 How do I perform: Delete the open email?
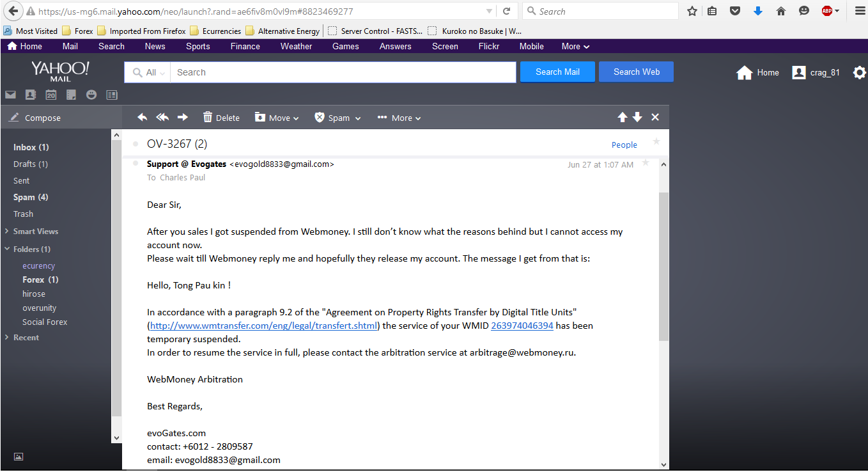click(221, 118)
